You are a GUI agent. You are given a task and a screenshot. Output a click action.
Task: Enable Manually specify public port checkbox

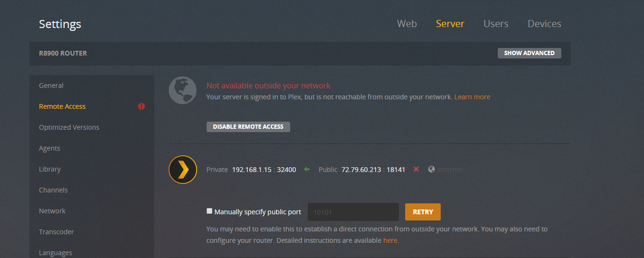209,211
